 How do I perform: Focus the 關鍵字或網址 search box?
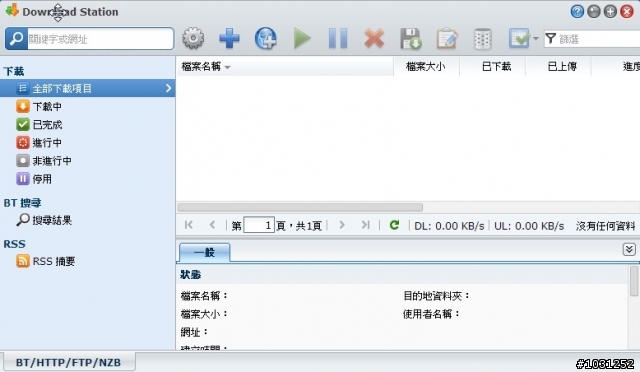[100, 39]
